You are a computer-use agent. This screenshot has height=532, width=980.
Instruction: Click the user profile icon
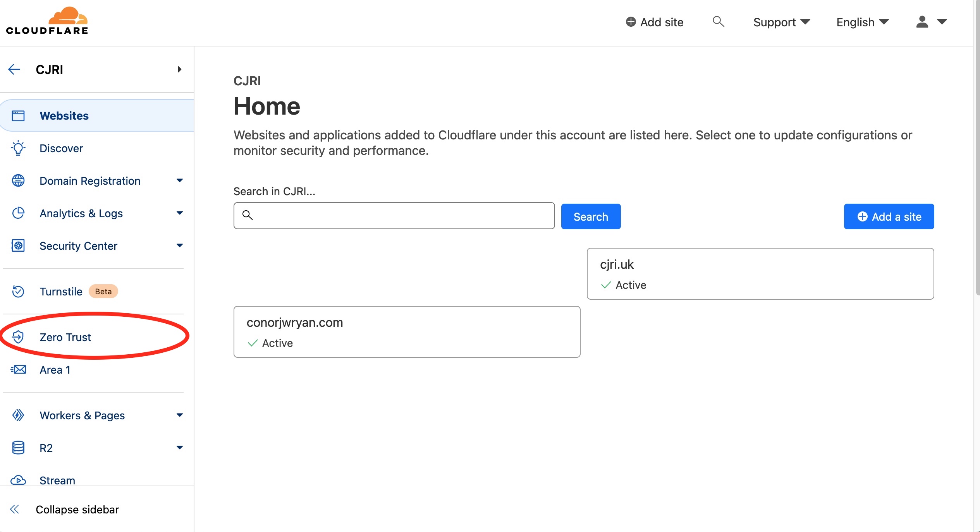[922, 22]
